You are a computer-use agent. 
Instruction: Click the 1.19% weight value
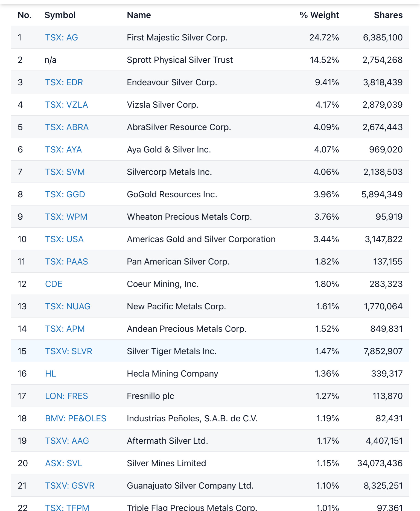tap(328, 418)
